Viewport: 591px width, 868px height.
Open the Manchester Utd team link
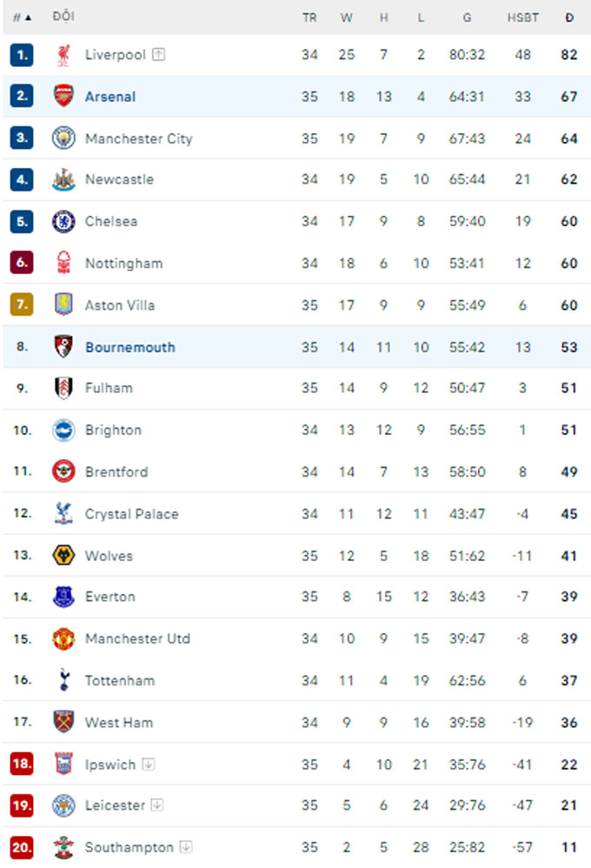coord(138,638)
